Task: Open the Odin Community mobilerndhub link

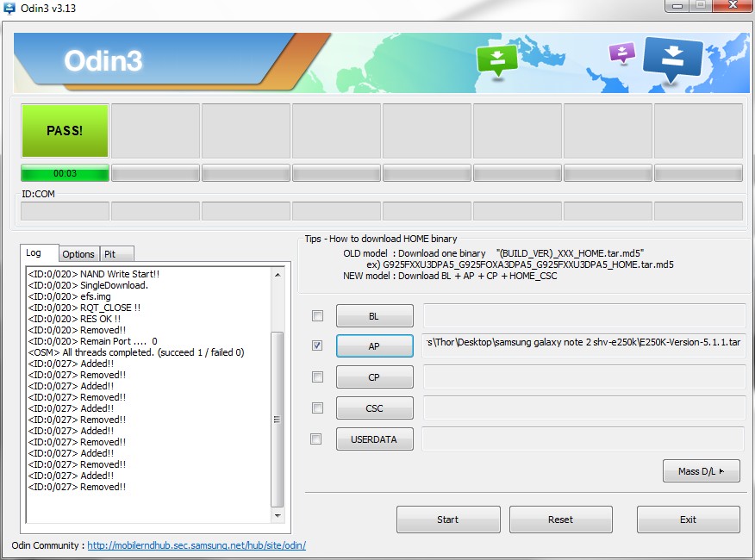Action: pyautogui.click(x=197, y=545)
